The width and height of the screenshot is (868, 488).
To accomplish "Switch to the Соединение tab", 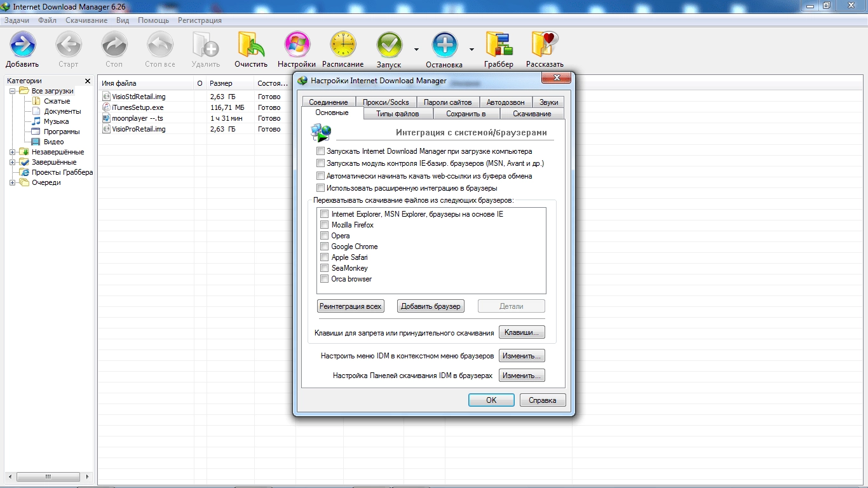I will click(x=329, y=102).
